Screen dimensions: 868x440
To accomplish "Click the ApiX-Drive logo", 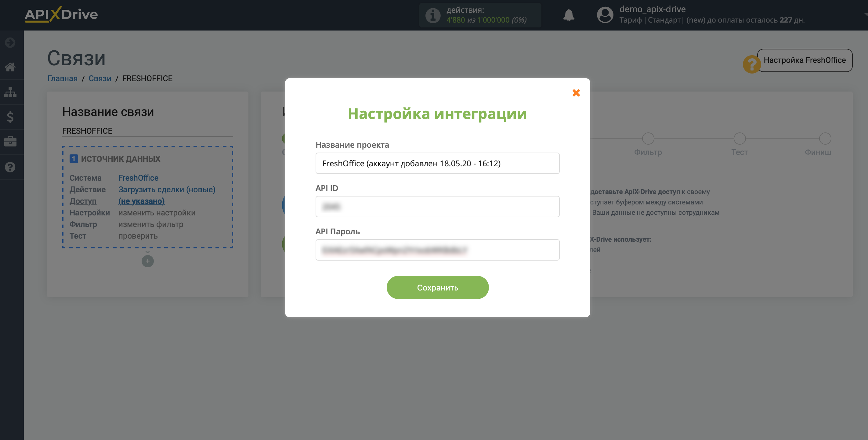I will coord(61,14).
